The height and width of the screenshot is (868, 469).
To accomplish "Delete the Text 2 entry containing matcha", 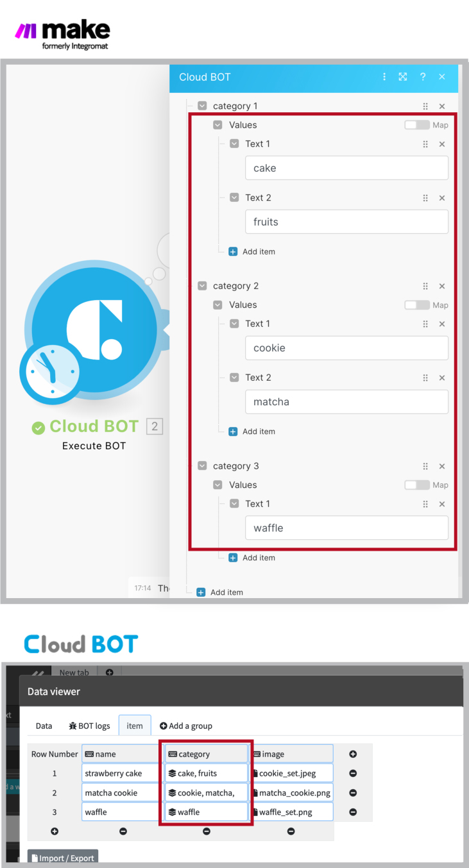I will tap(442, 378).
